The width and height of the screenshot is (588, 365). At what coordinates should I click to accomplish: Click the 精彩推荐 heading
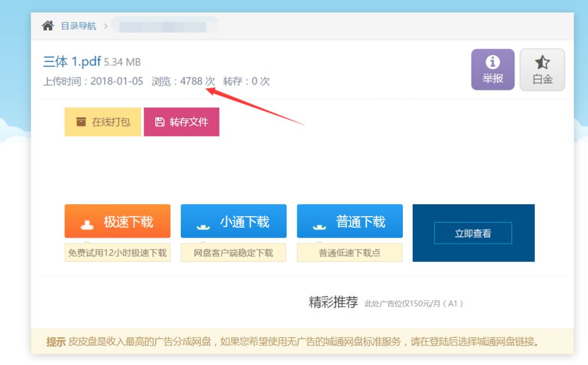tap(333, 302)
